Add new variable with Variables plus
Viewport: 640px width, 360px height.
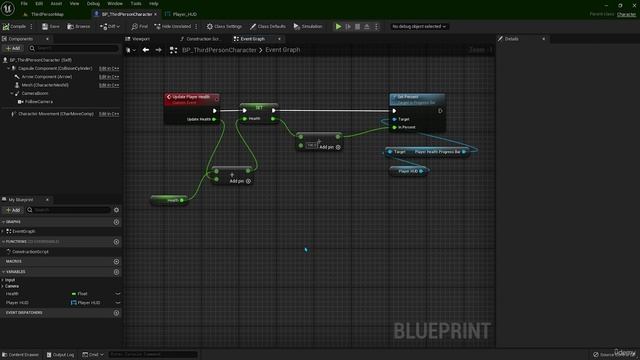(x=116, y=272)
